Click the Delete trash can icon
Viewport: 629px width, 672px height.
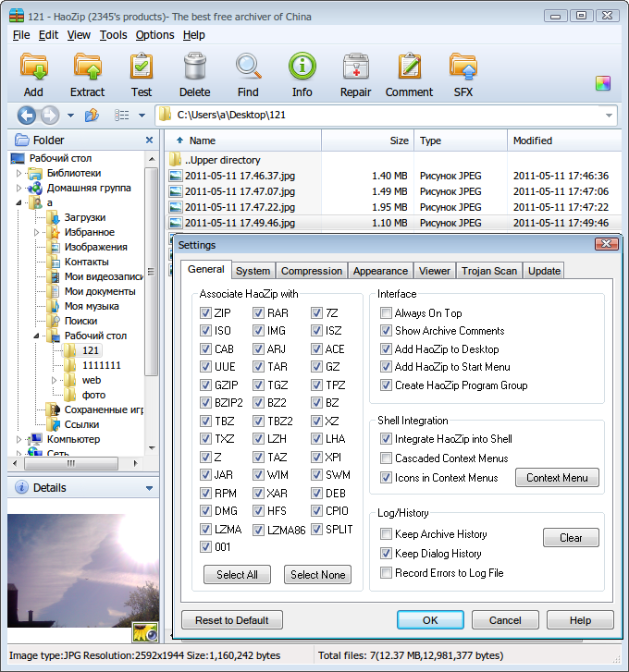click(x=194, y=74)
